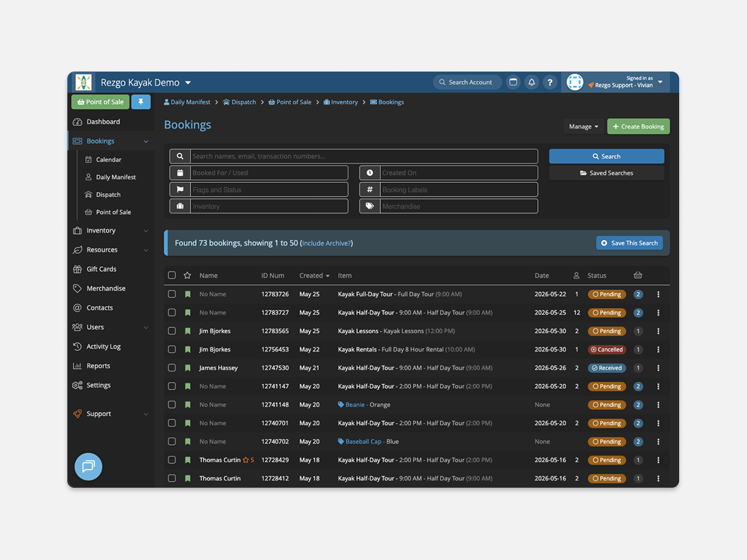Image resolution: width=747 pixels, height=560 pixels.
Task: Go to Reports in the sidebar
Action: click(98, 366)
